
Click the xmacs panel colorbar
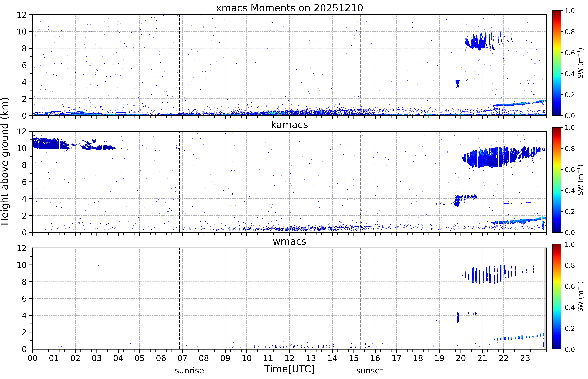pos(557,63)
